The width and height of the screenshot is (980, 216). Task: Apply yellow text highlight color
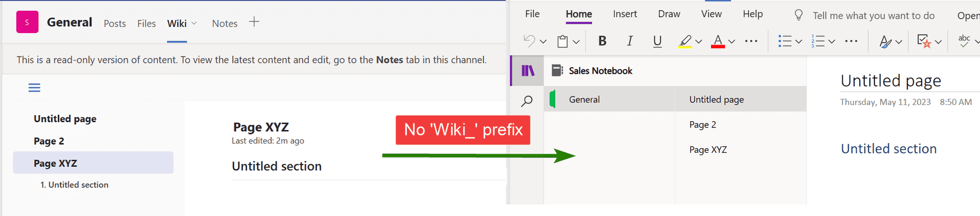pyautogui.click(x=685, y=41)
